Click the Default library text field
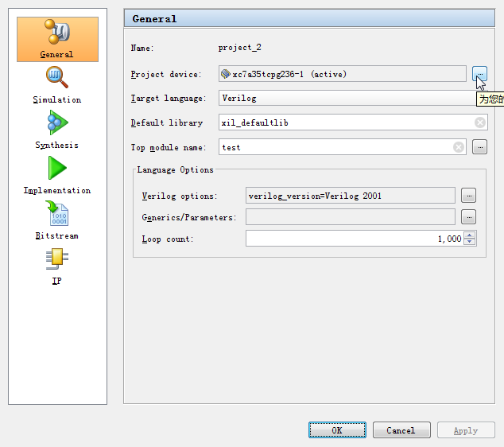Viewport: 504px width, 447px height. coord(346,122)
